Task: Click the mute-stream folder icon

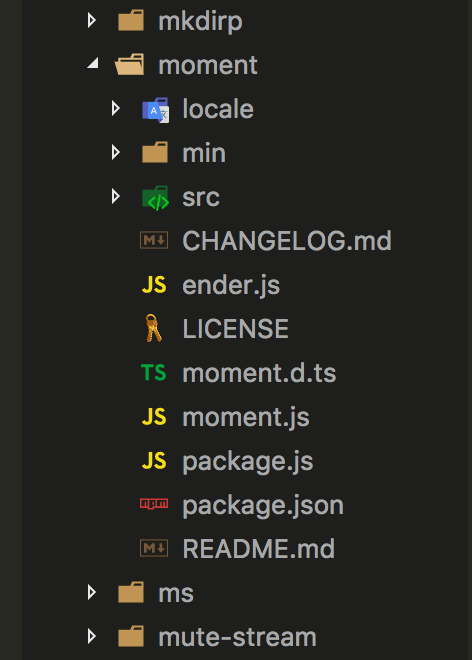Action: (131, 636)
